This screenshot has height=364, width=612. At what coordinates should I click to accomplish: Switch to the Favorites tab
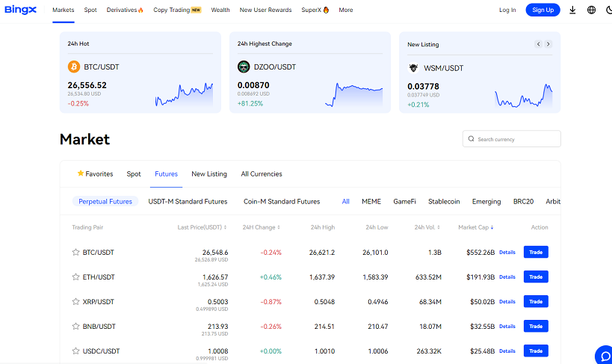(x=95, y=174)
